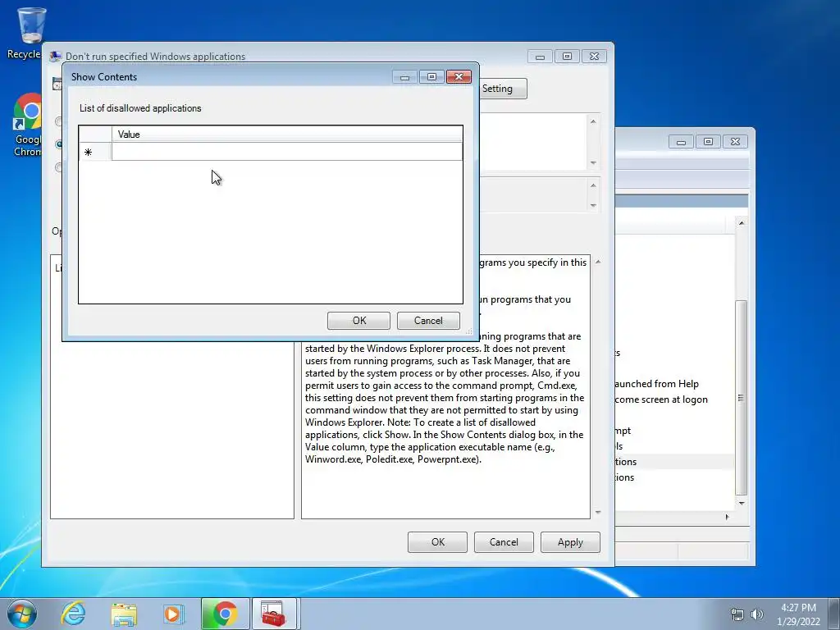Image resolution: width=840 pixels, height=630 pixels.
Task: Click Apply in policy settings window
Action: 570,542
